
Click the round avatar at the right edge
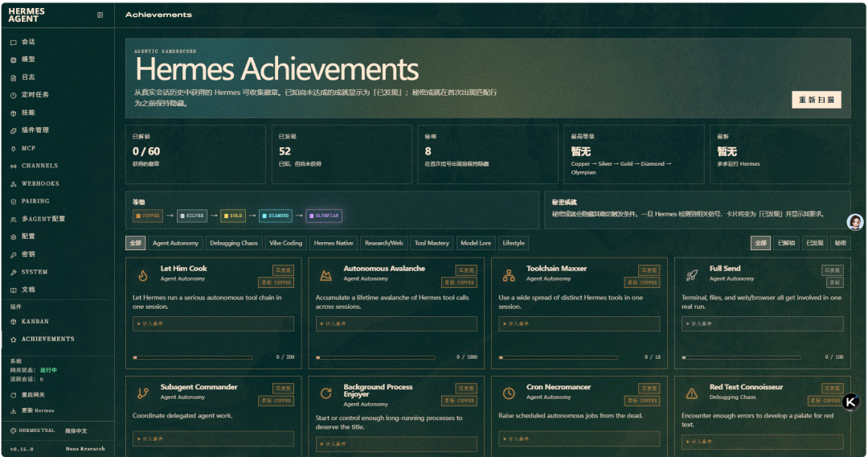[855, 222]
